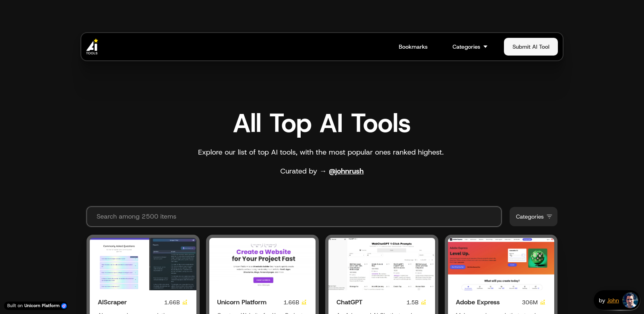Click the 1.5B visits figure on ChatGPT
Screen dimensions: 644x314
(412, 302)
